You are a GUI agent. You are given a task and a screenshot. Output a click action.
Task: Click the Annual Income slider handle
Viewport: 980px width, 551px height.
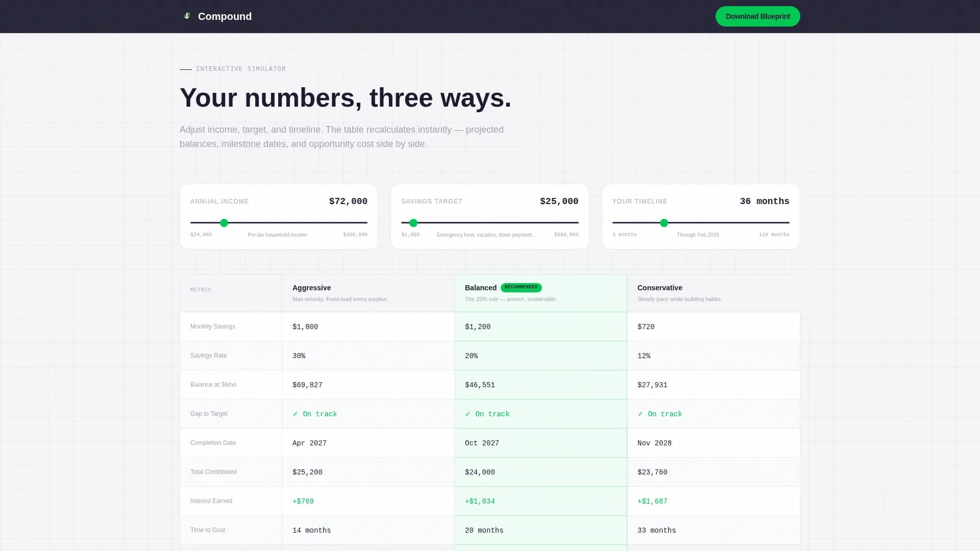pyautogui.click(x=224, y=223)
